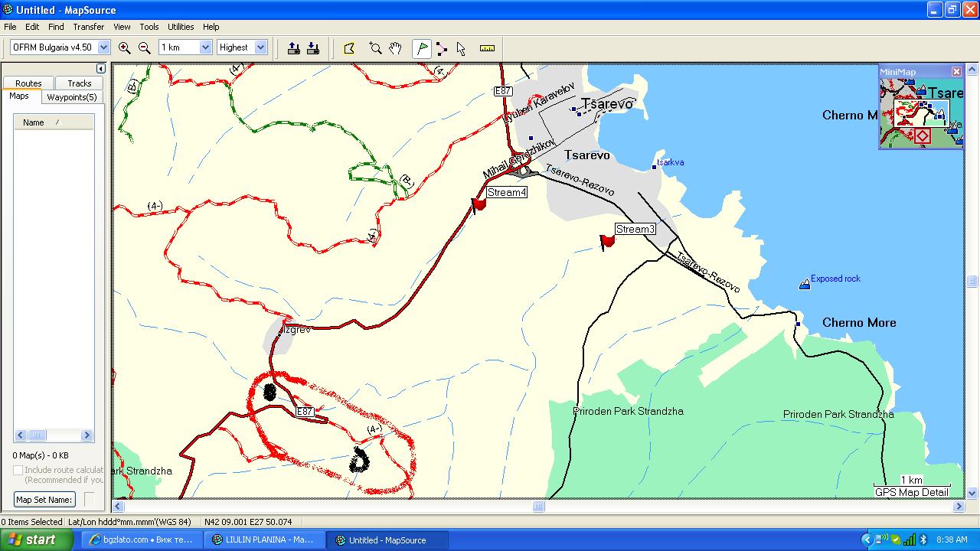Click the Exposed rock map symbol

coord(804,284)
